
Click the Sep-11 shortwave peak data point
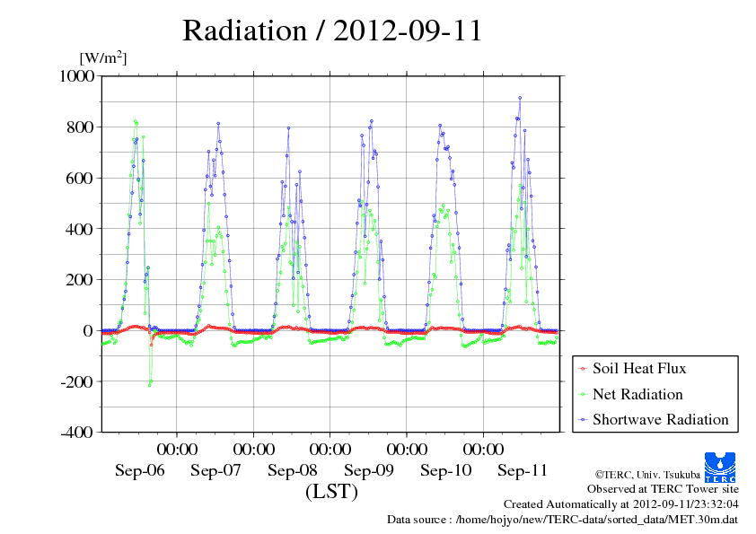click(x=520, y=98)
